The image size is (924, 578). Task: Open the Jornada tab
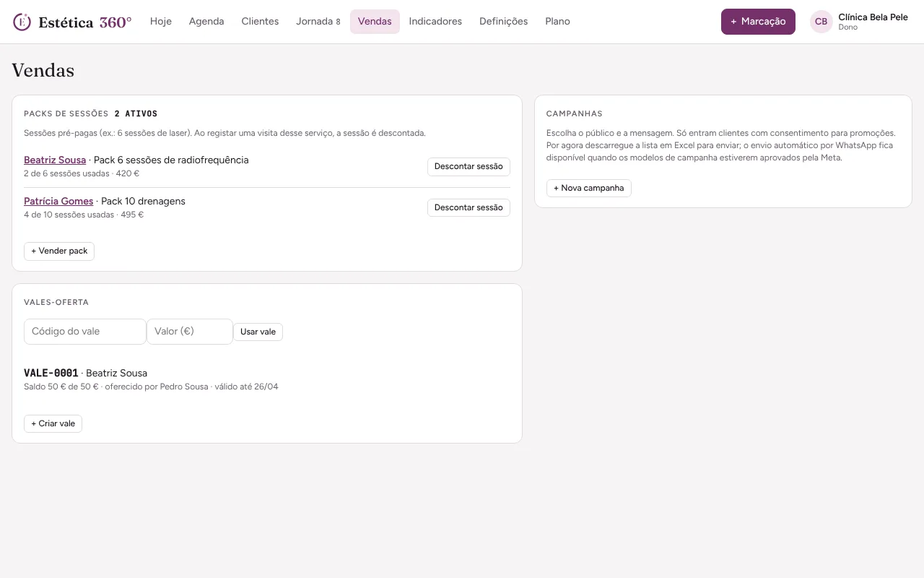(x=318, y=22)
